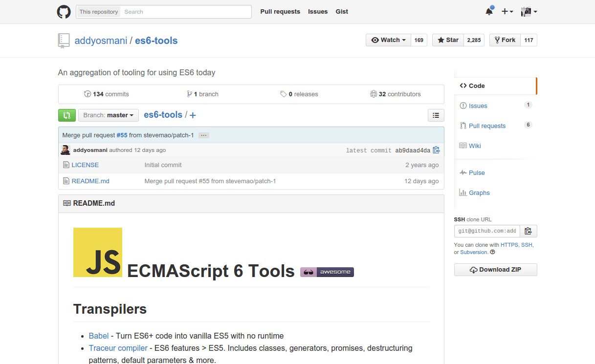The width and height of the screenshot is (595, 364).
Task: Open the create new plus dropdown in header
Action: pos(507,12)
